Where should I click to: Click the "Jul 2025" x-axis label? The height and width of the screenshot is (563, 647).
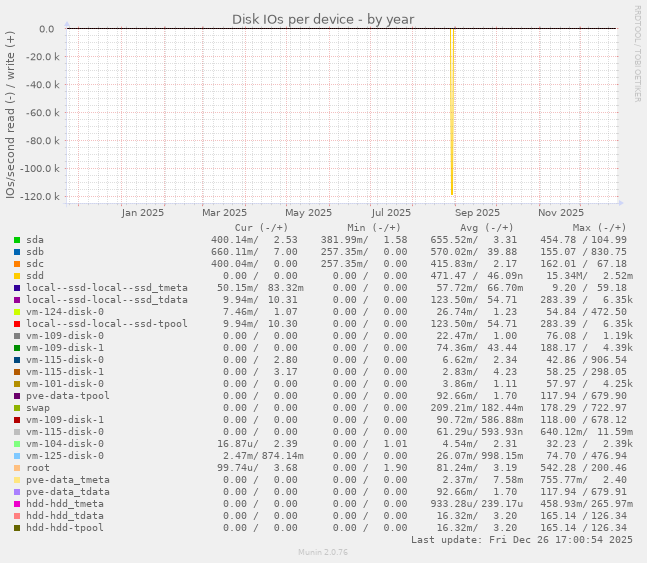pos(391,213)
